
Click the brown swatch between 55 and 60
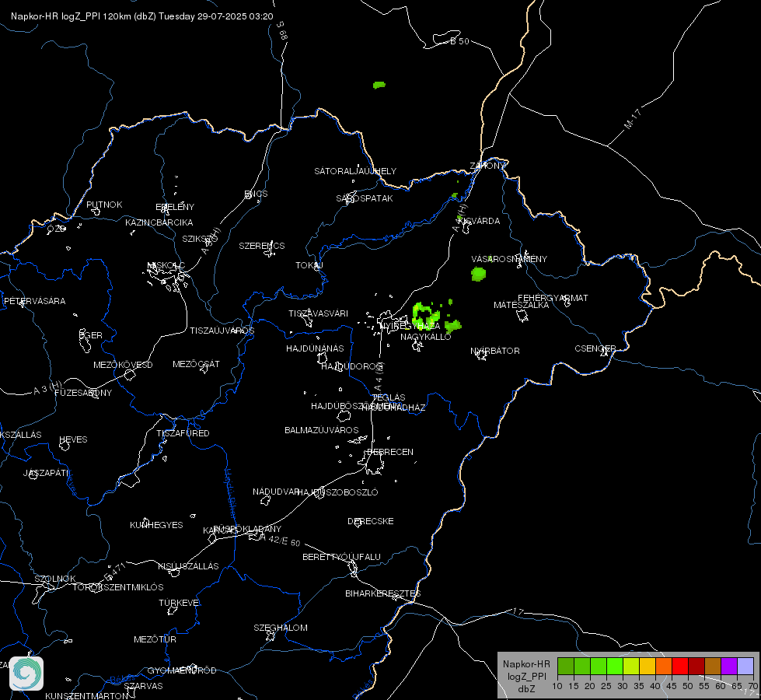[713, 666]
